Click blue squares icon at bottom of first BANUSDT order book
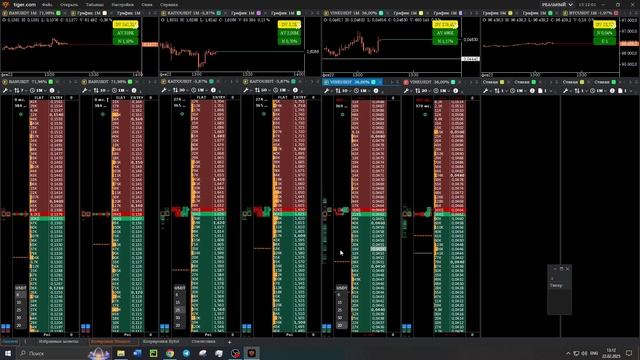Image resolution: width=640 pixels, height=360 pixels. [x=6, y=327]
